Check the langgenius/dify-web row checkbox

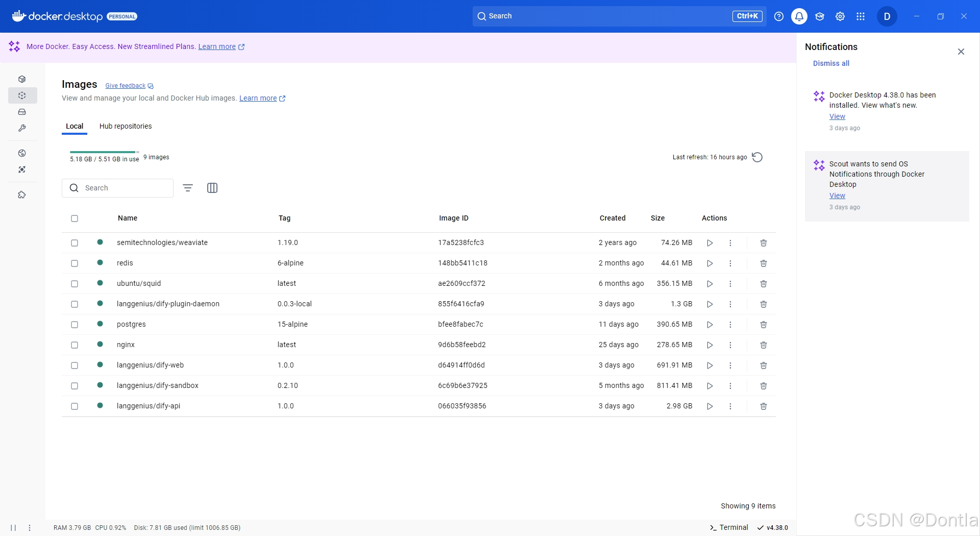coord(75,366)
